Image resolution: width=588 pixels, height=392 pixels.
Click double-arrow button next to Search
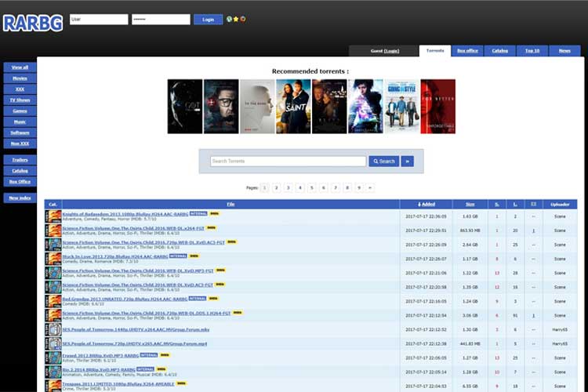pos(407,162)
